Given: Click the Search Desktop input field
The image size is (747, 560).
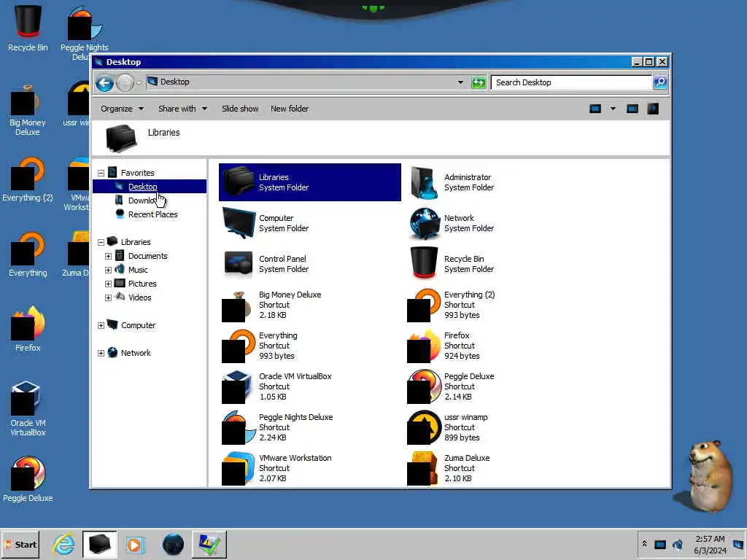Looking at the screenshot, I should (x=571, y=82).
